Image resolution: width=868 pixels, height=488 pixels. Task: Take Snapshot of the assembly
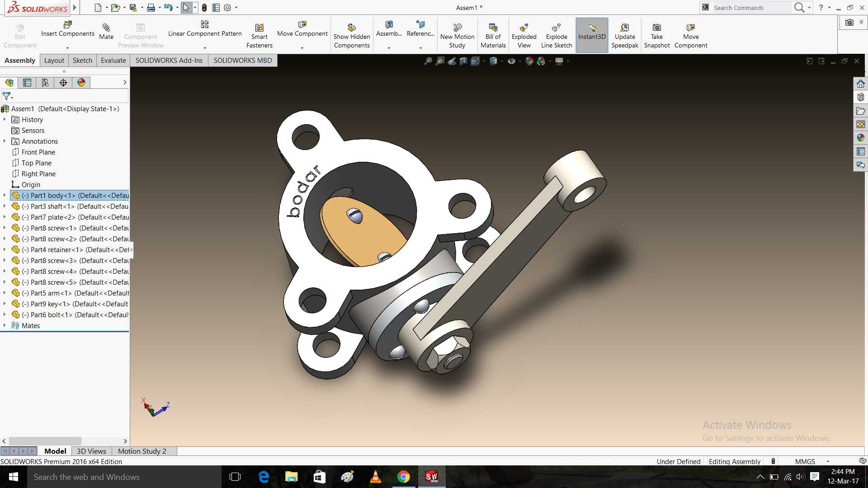657,36
